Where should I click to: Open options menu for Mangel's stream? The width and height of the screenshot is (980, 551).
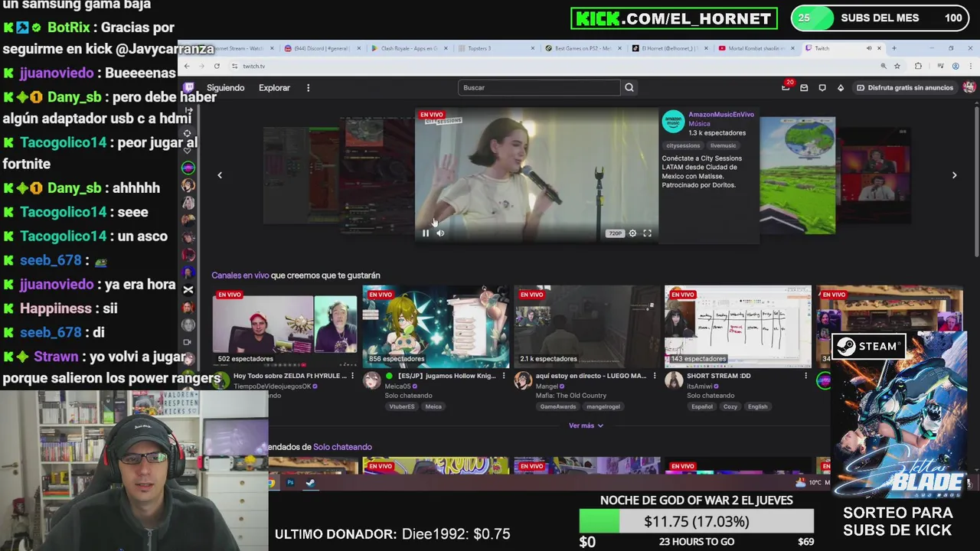coord(654,376)
